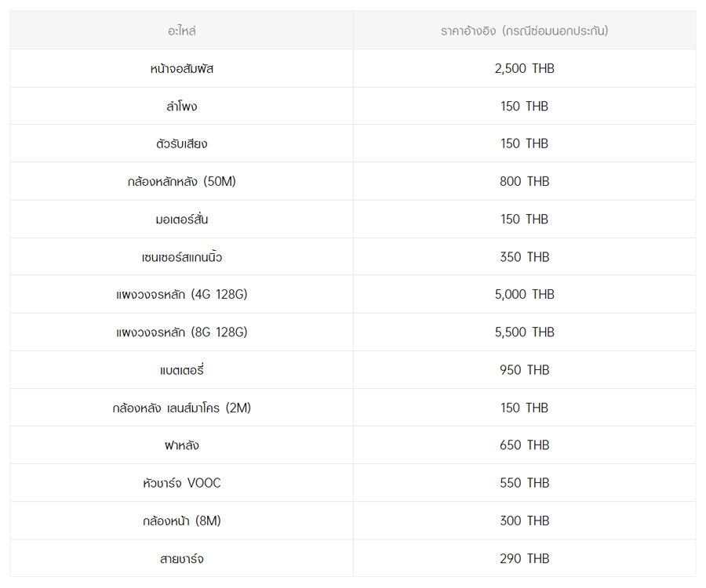The height and width of the screenshot is (588, 706).
Task: Select the มอเตอร์สั่น part name
Action: point(181,219)
